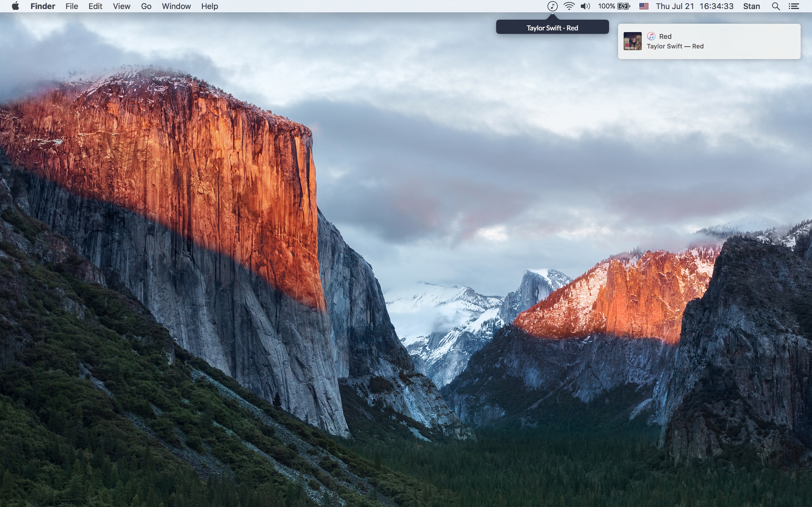Click the US flag input source icon
The width and height of the screenshot is (812, 507).
644,6
